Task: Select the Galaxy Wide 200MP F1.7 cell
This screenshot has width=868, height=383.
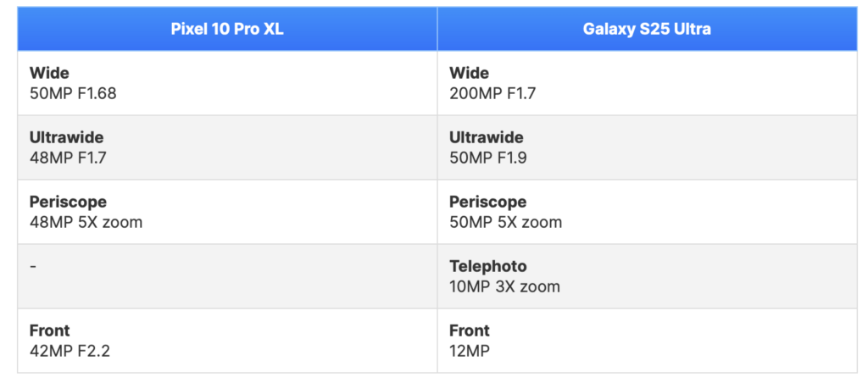Action: click(647, 83)
